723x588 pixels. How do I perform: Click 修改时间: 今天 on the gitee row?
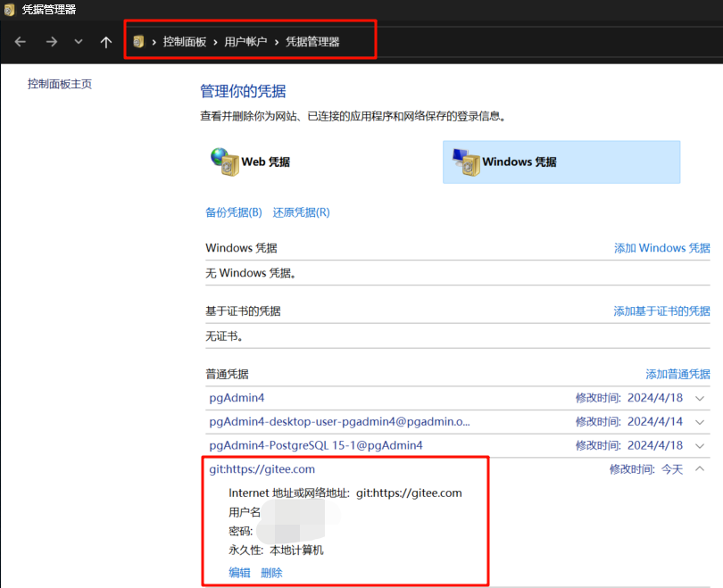click(646, 469)
